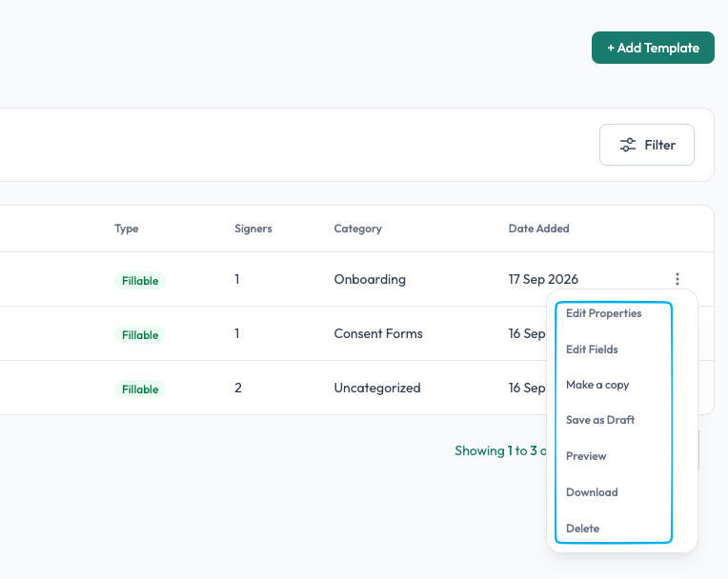Click the Uncategorized category cell
Screen dimensions: 728x579
point(377,388)
